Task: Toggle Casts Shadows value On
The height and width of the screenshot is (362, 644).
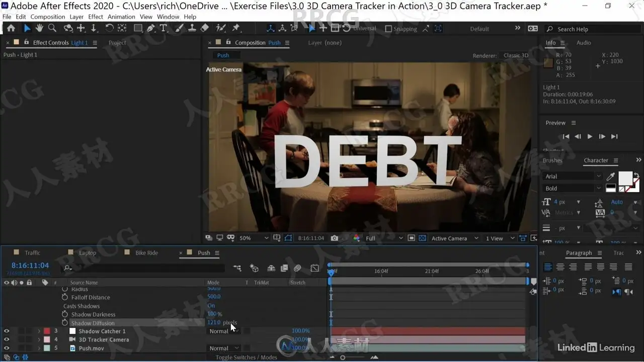Action: [x=211, y=306]
